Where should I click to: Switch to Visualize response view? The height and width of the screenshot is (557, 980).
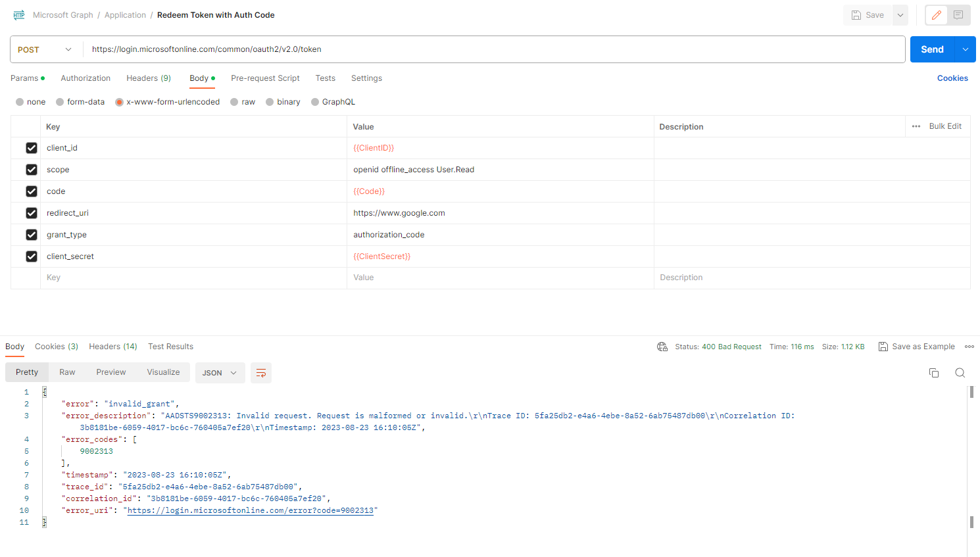coord(164,372)
